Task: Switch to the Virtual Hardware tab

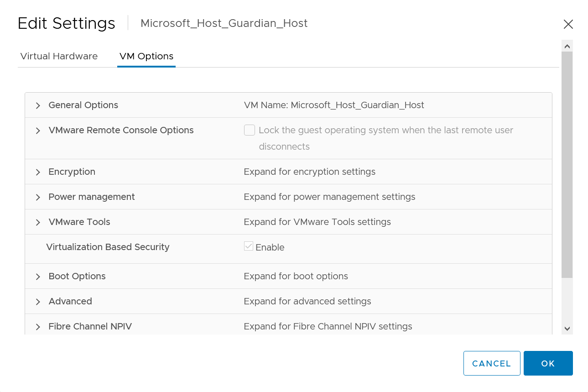Action: click(59, 56)
